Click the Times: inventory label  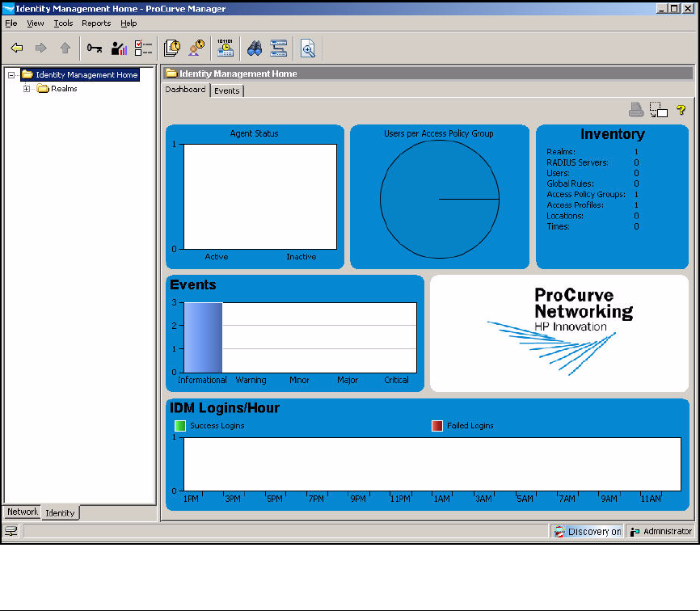[x=558, y=227]
